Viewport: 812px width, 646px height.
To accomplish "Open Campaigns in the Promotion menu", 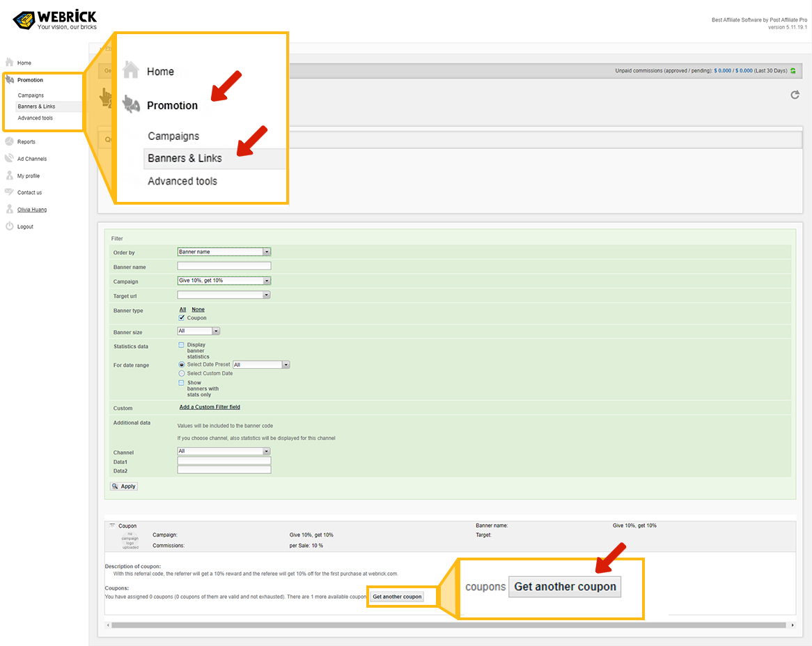I will coord(31,95).
